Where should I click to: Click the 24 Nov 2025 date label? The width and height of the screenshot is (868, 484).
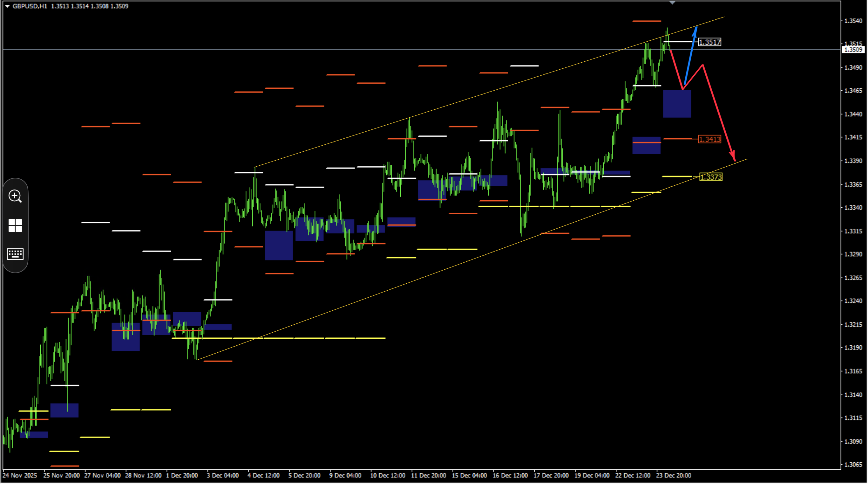click(20, 475)
